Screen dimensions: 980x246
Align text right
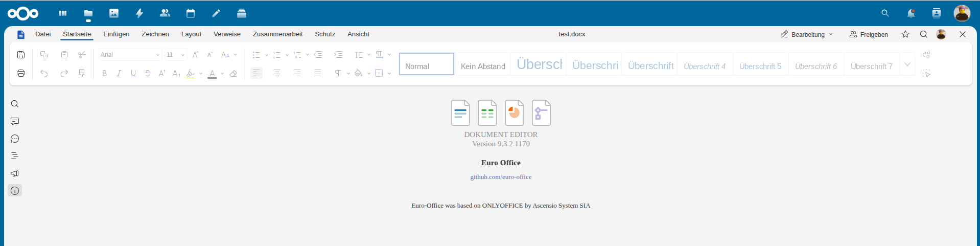(x=297, y=73)
